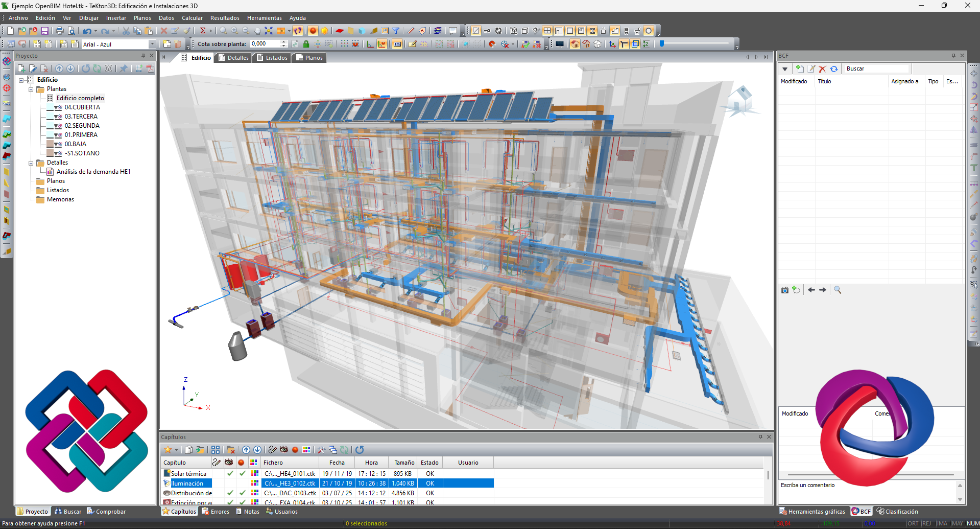
Task: Activate the hand pan tool
Action: (x=257, y=31)
